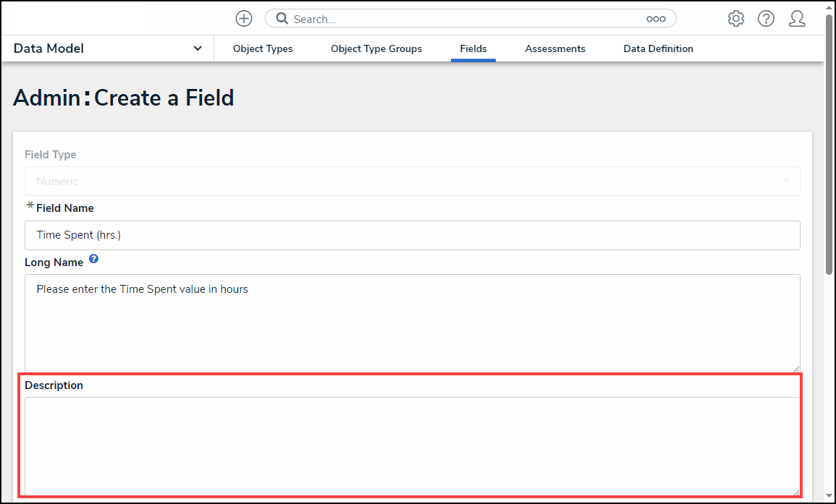The image size is (836, 504).
Task: Open the admin settings gear icon
Action: point(736,19)
